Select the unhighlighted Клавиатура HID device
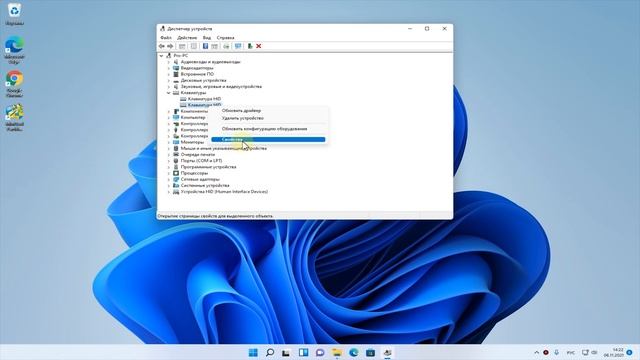Screen dimensions: 640x360 click(x=200, y=99)
